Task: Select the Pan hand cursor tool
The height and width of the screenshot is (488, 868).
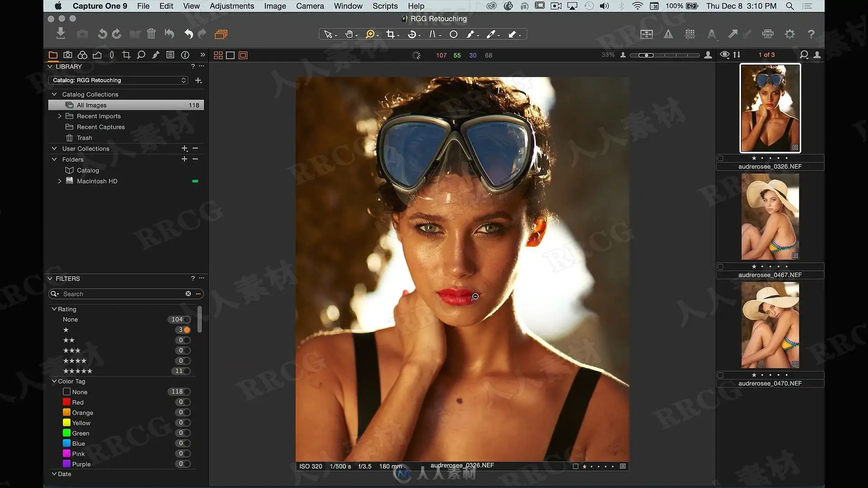Action: (349, 34)
